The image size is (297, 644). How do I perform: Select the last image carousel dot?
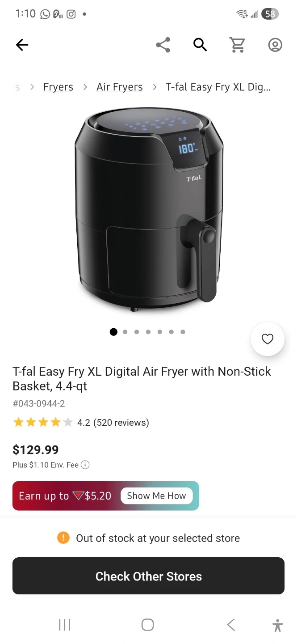(183, 332)
